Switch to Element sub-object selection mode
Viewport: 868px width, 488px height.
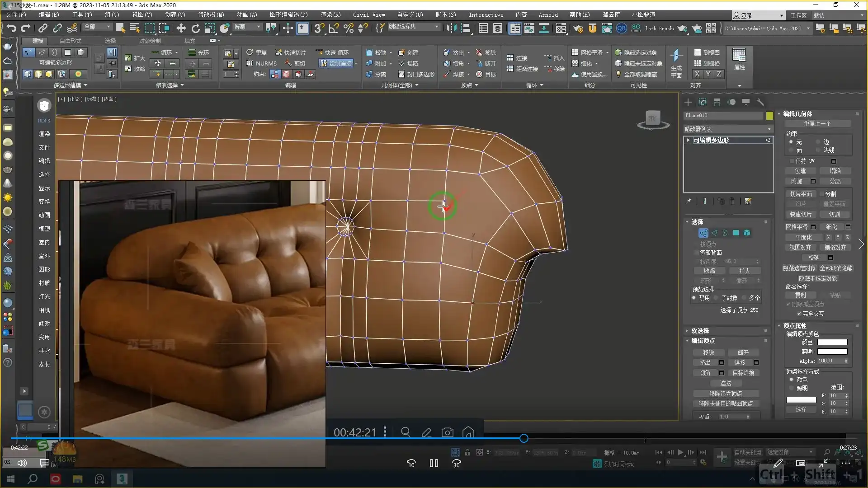[746, 233]
